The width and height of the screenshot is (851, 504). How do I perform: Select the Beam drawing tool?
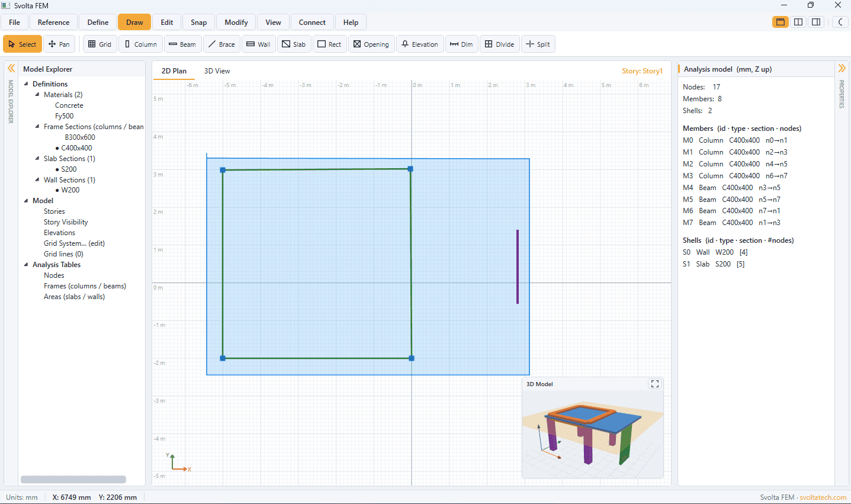[182, 44]
